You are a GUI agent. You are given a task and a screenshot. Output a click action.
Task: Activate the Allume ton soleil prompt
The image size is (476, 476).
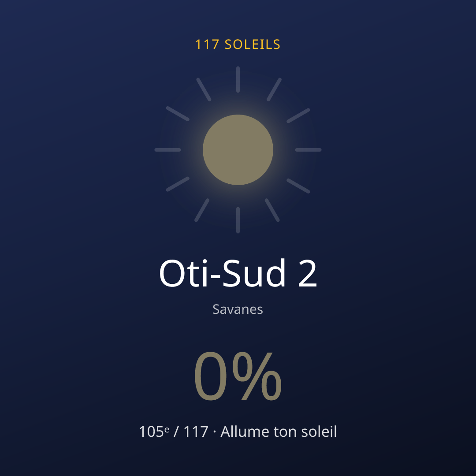click(x=279, y=431)
